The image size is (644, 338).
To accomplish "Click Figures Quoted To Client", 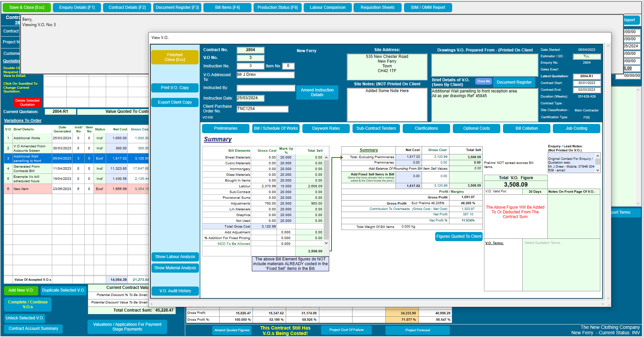I will pyautogui.click(x=459, y=236).
